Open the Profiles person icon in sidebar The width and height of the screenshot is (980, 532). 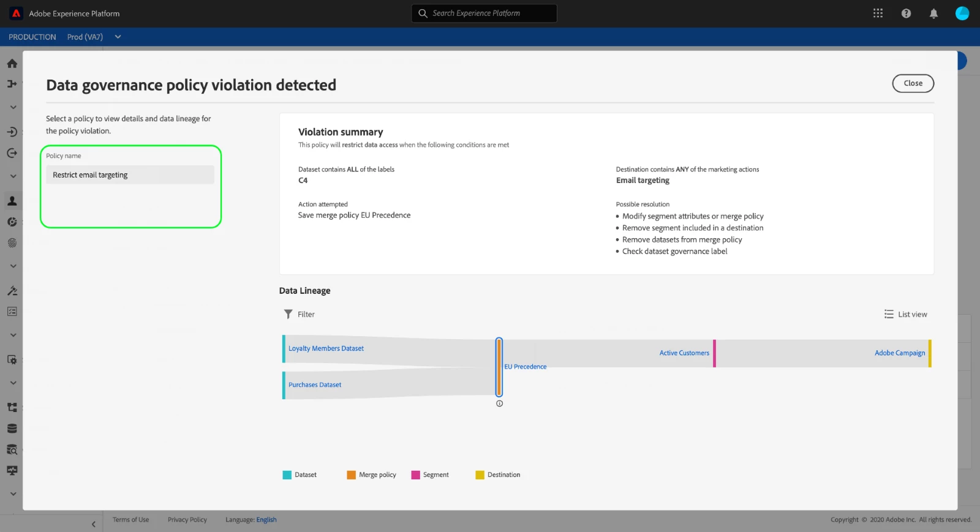coord(12,201)
